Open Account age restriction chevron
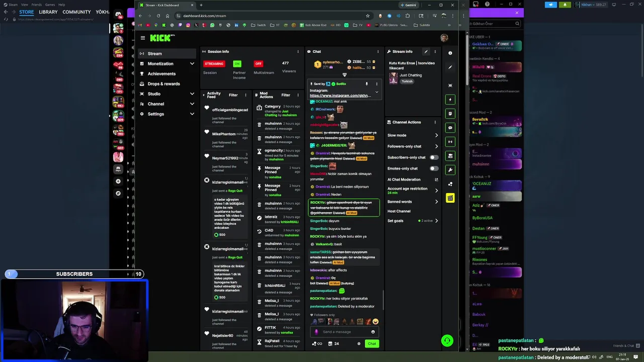The width and height of the screenshot is (644, 362). click(436, 191)
